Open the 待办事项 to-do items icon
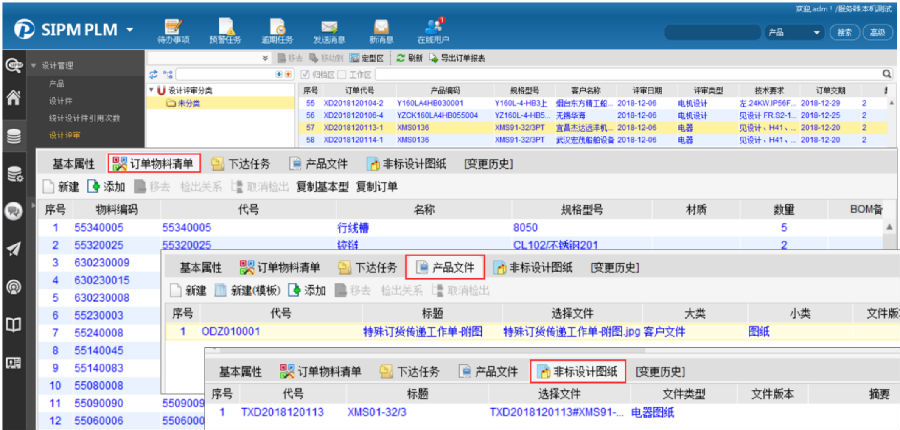This screenshot has width=900, height=430. (x=174, y=31)
